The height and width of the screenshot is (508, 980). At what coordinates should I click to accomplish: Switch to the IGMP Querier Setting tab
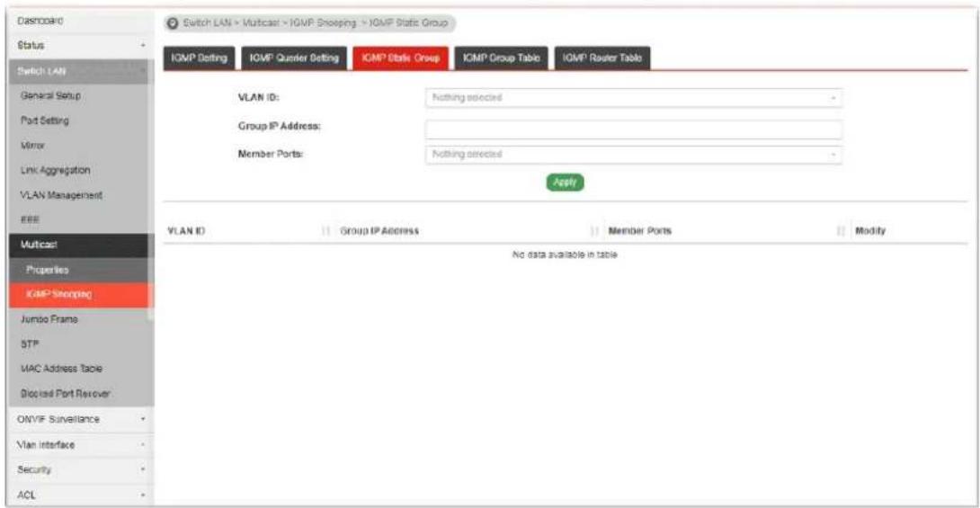click(x=294, y=58)
